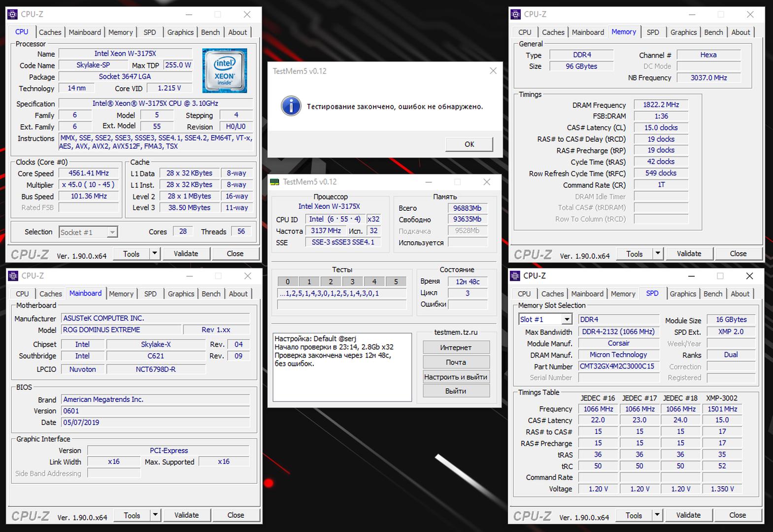Screen dimensions: 773x532
Task: Click the Cores count 28 field
Action: [183, 232]
